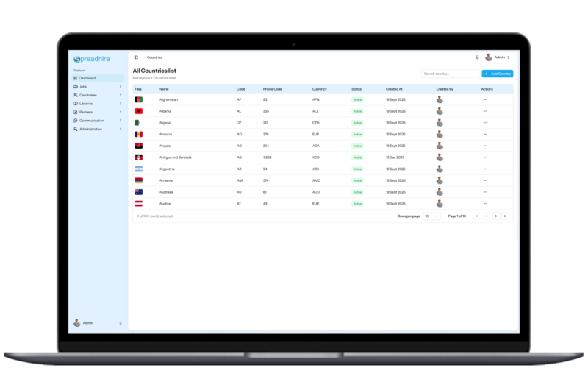Click the Countries breadcrumb link
Screen dimensions: 588x390
pyautogui.click(x=154, y=57)
